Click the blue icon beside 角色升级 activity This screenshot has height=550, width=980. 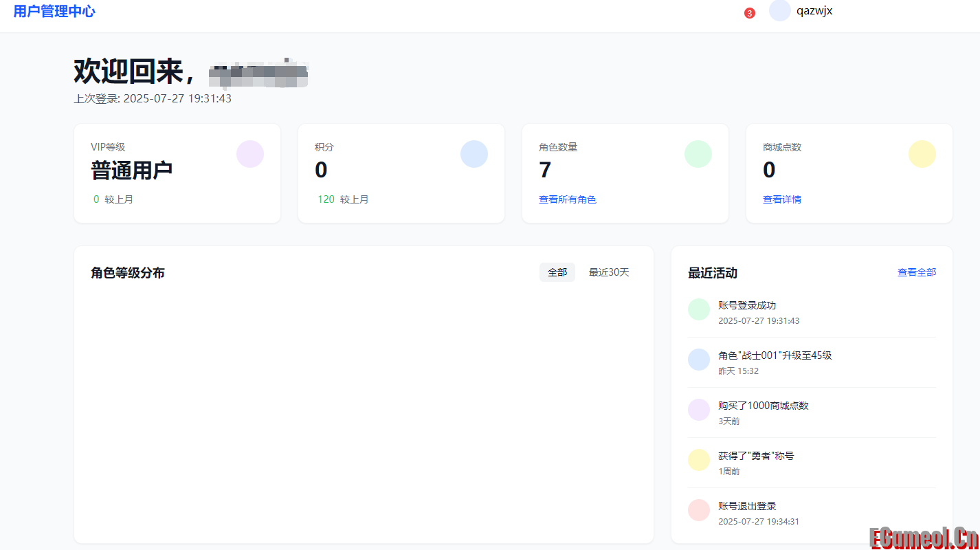point(698,359)
